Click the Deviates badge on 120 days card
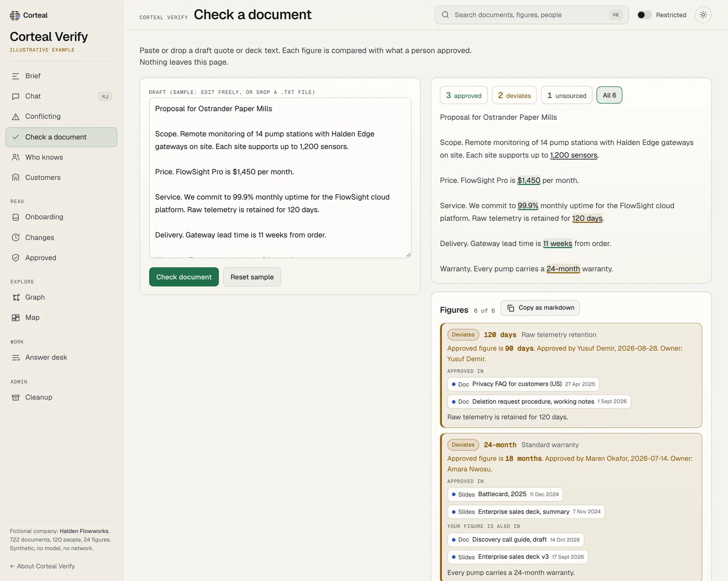The height and width of the screenshot is (581, 728). (x=463, y=335)
